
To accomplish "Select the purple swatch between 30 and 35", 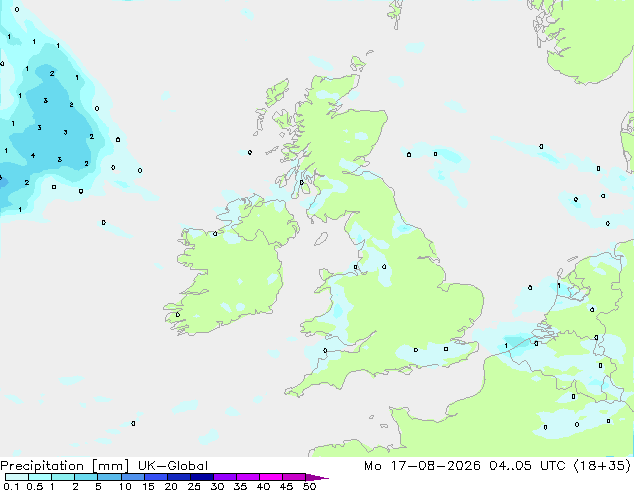I will point(225,477).
